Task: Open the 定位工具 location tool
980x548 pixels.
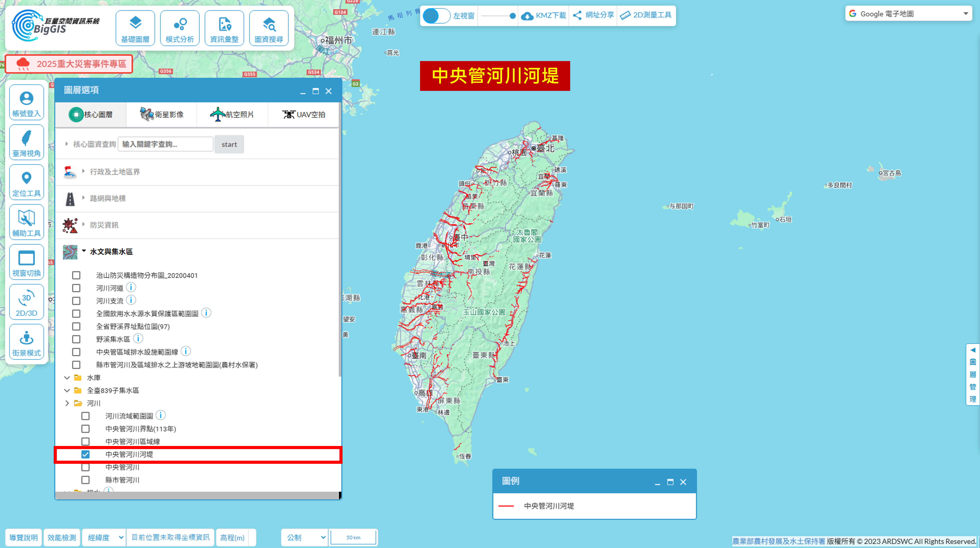Action: [26, 182]
